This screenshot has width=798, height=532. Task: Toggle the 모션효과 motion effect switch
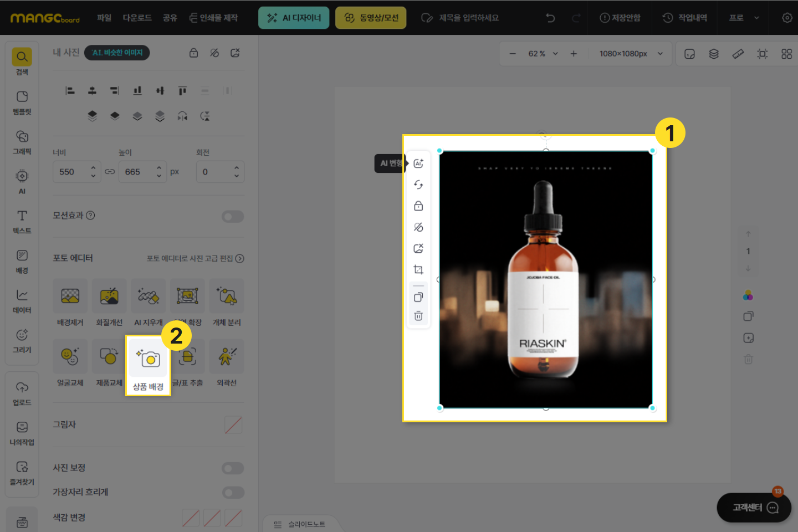[x=233, y=216]
